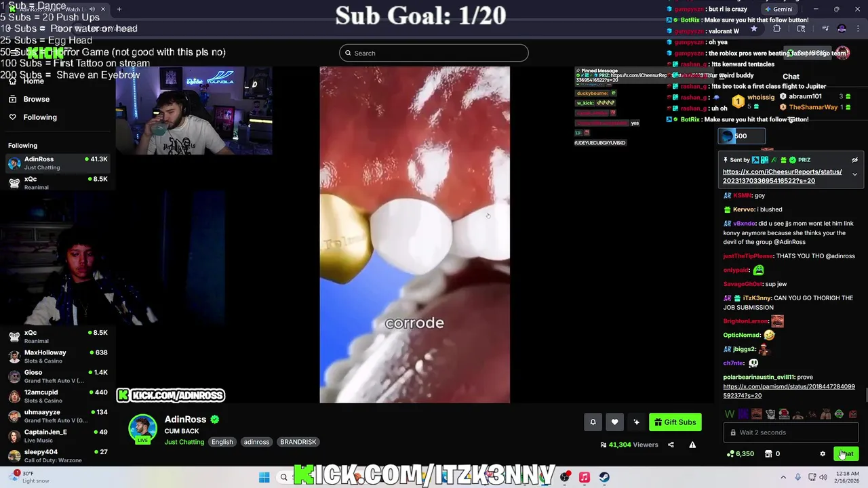Click the browser profile avatar icon
Viewport: 868px width, 488px height.
point(842,29)
